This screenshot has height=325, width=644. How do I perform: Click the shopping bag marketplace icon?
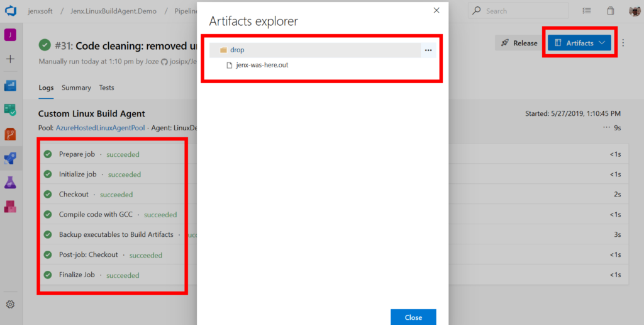pyautogui.click(x=610, y=11)
